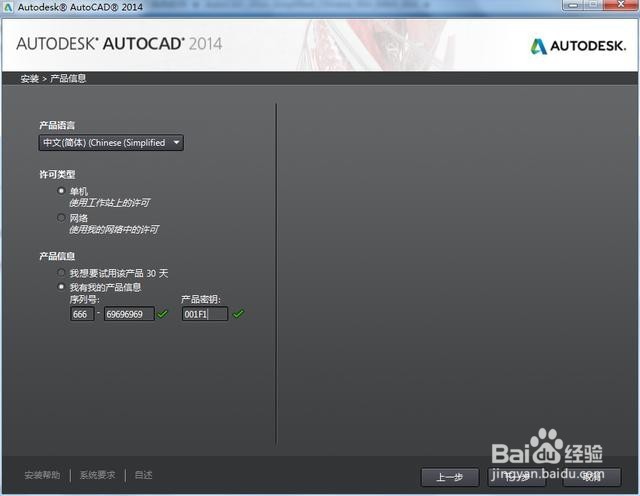Choose the 30-day trial option 我想要试用该产品
This screenshot has height=496, width=640.
click(x=61, y=273)
